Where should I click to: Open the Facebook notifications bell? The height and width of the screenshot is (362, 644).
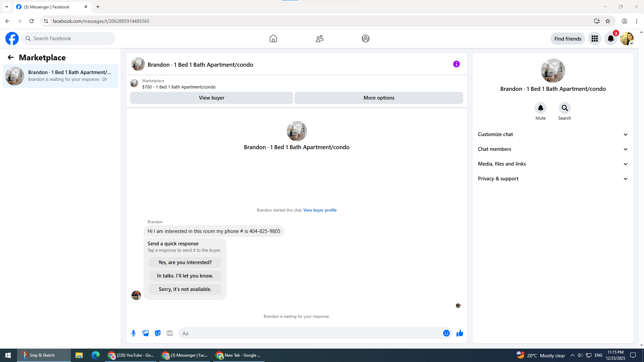[x=610, y=39]
